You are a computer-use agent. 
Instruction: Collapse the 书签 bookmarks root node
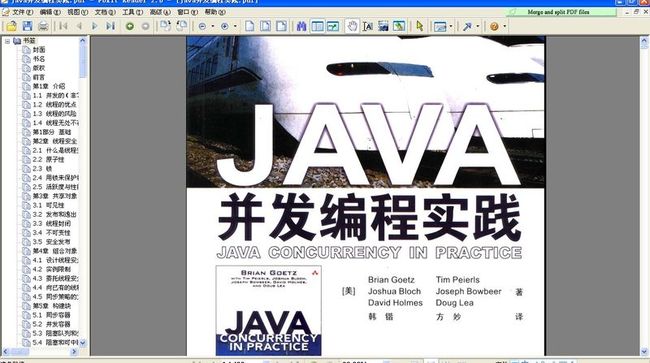(7, 41)
